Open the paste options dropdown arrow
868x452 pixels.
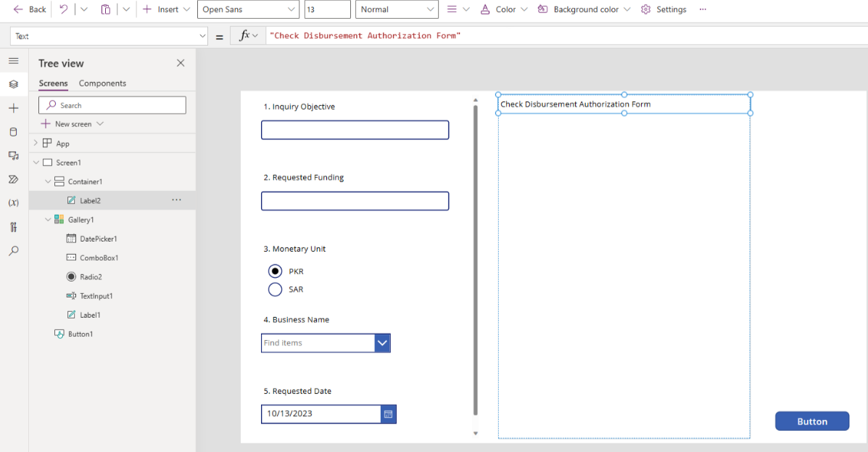pos(126,9)
